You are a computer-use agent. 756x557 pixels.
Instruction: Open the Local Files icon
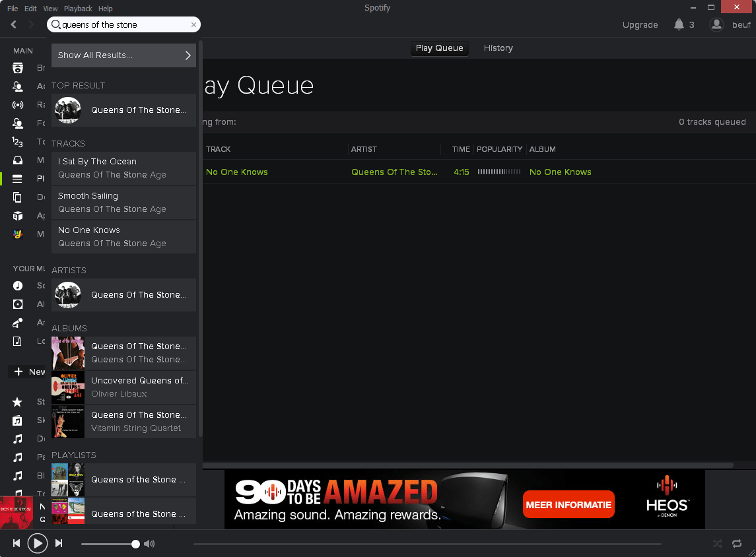17,341
